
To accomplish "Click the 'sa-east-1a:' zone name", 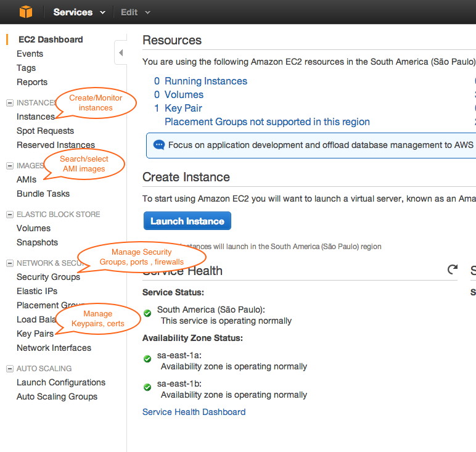I will click(179, 355).
